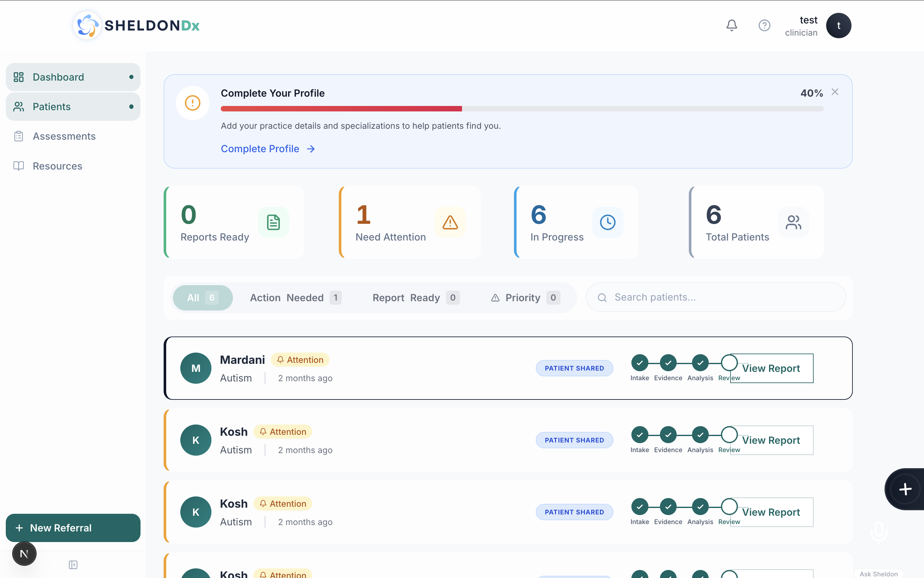Open Resources in sidebar

pos(73,166)
